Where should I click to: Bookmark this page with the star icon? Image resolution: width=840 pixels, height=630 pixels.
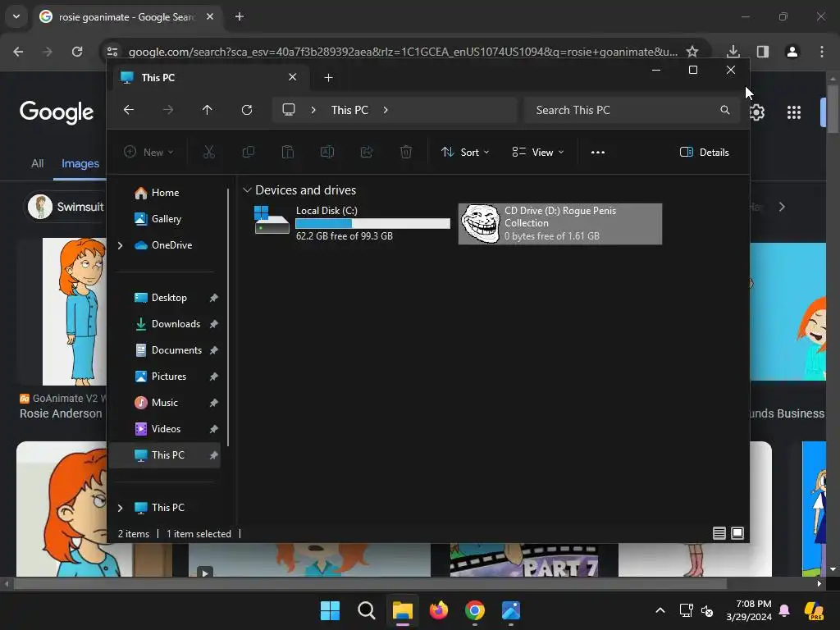click(x=692, y=52)
